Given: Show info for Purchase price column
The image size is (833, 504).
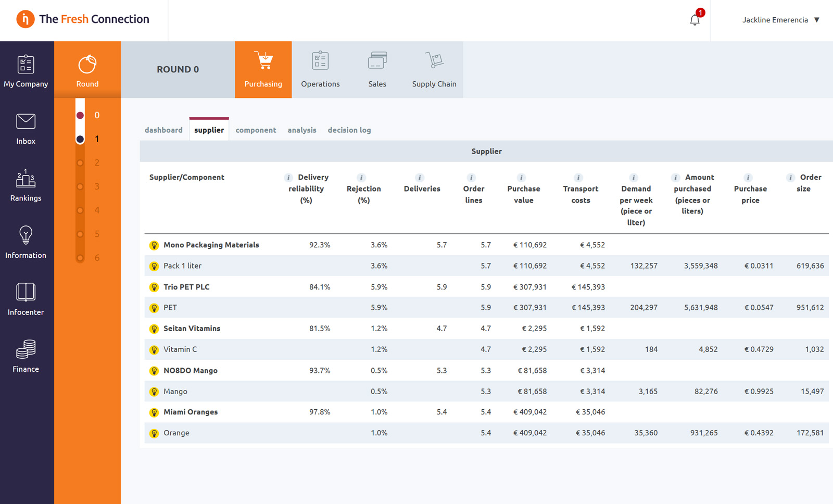Looking at the screenshot, I should point(748,178).
